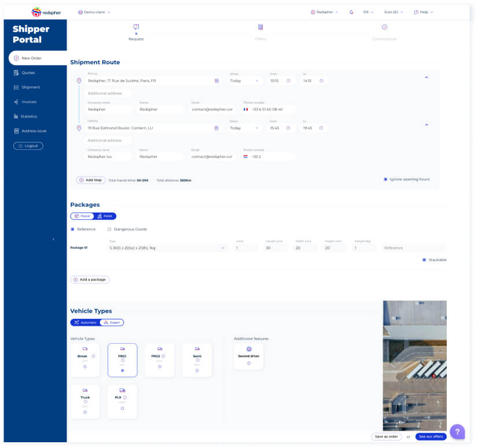Screen dimensions: 478x448
Task: Open clock picker for pickup 14:15
Action: tap(321, 81)
